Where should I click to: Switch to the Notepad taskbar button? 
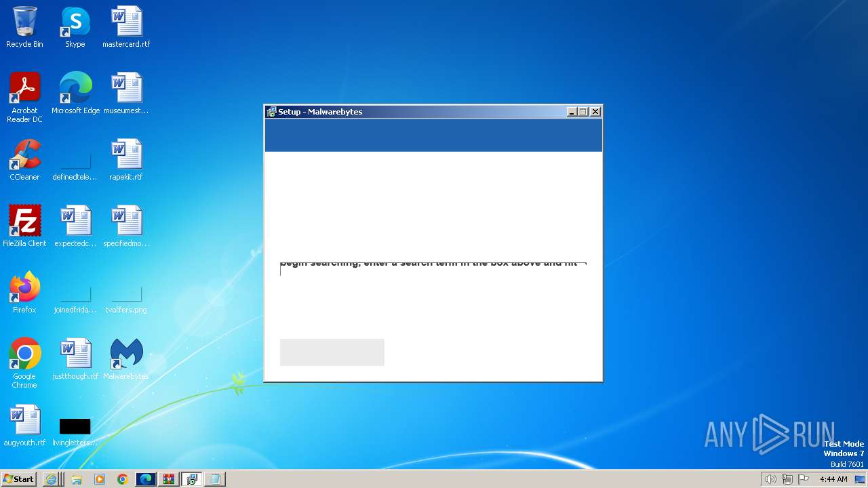pyautogui.click(x=215, y=479)
